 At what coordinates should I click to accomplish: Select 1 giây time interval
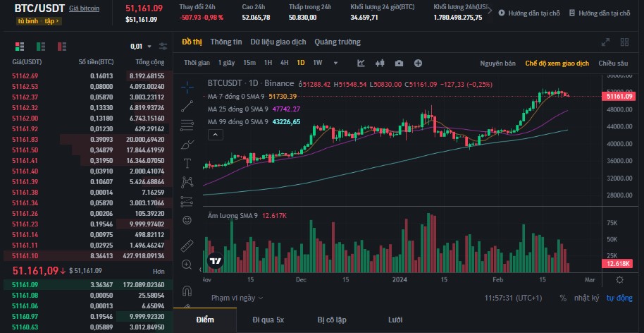point(226,63)
